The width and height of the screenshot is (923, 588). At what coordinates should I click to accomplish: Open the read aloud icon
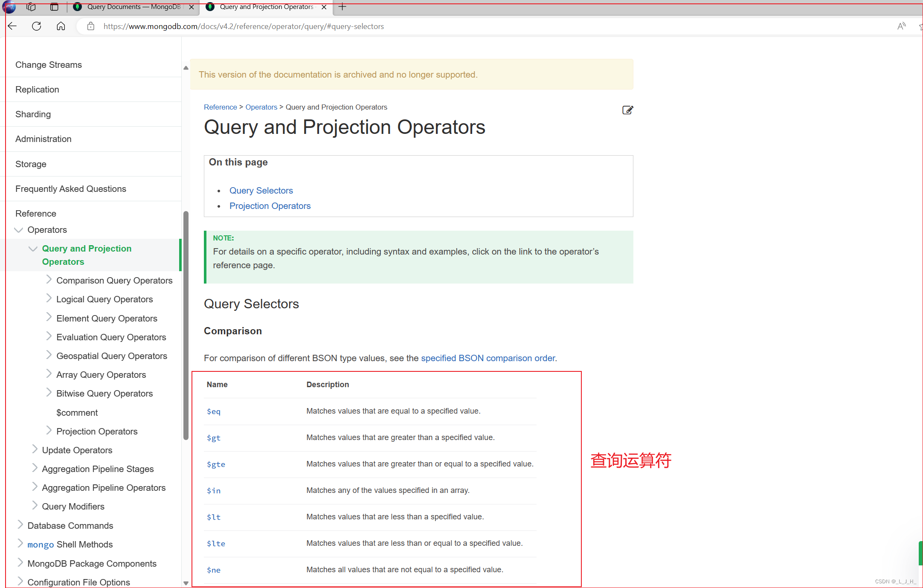coord(901,26)
